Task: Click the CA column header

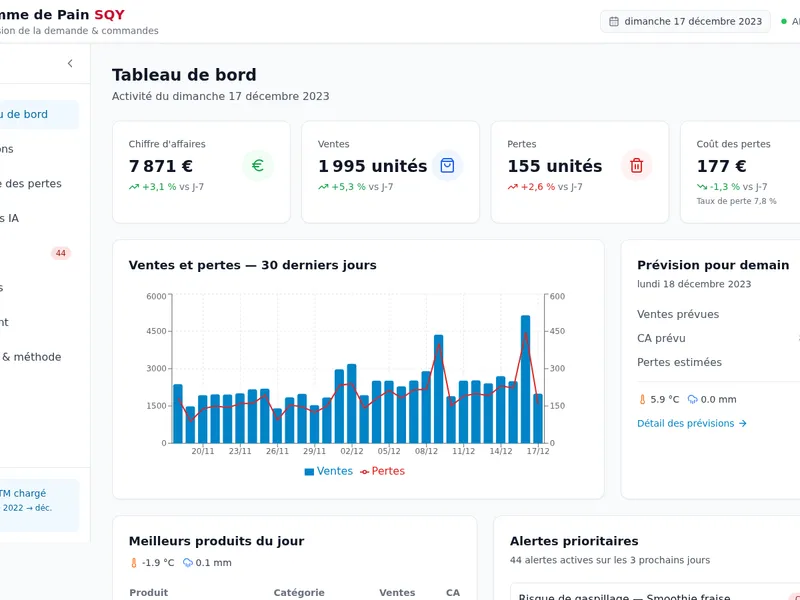Action: point(453,593)
